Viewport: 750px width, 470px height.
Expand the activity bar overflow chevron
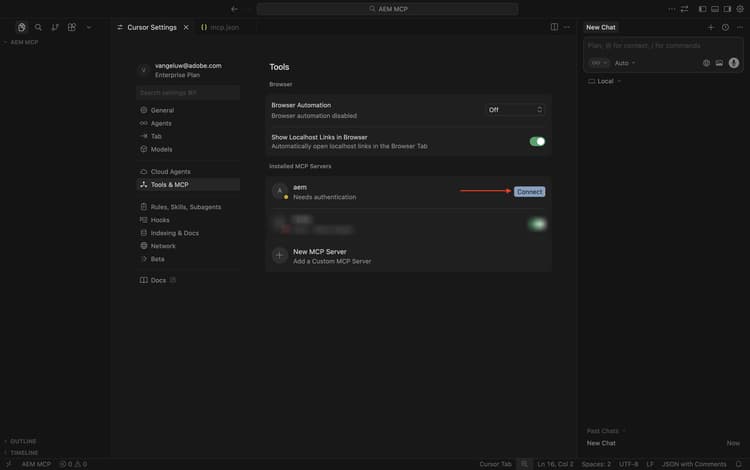[88, 27]
